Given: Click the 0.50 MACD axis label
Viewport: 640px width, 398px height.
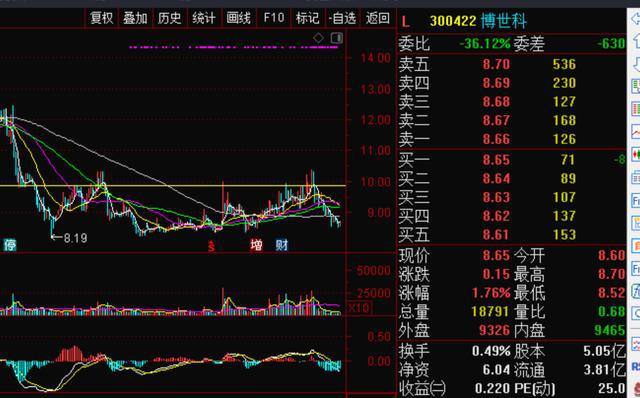Looking at the screenshot, I should pos(379,337).
